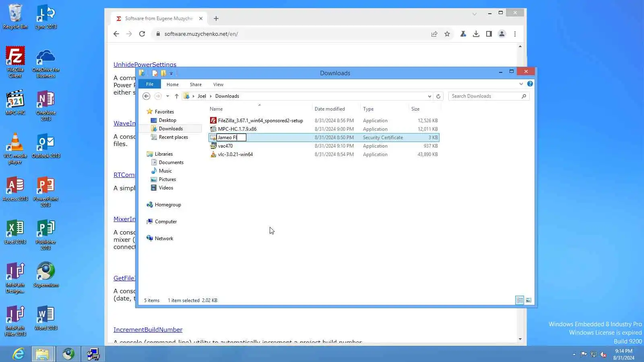Viewport: 644px width, 362px height.
Task: Open Documents library in navigation pane
Action: point(171,162)
